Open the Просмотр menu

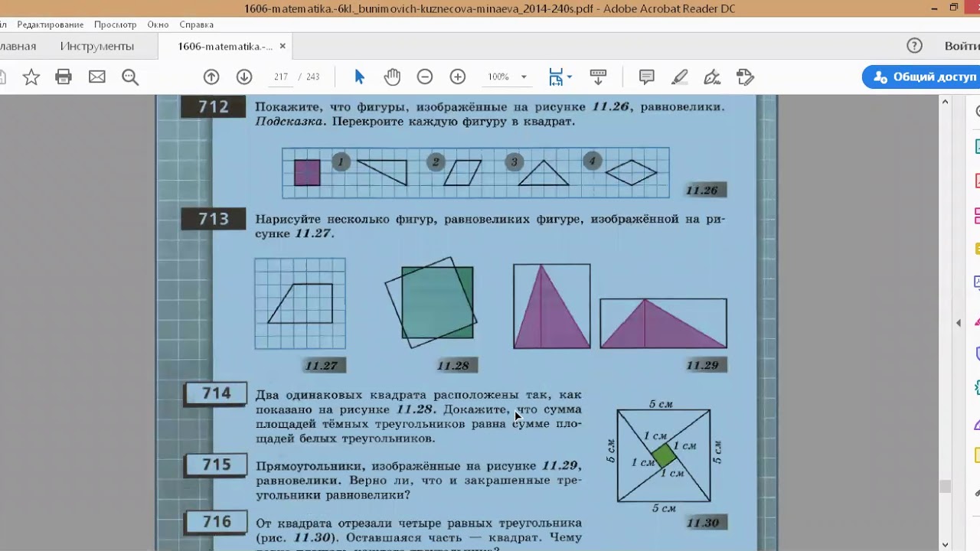(x=116, y=24)
